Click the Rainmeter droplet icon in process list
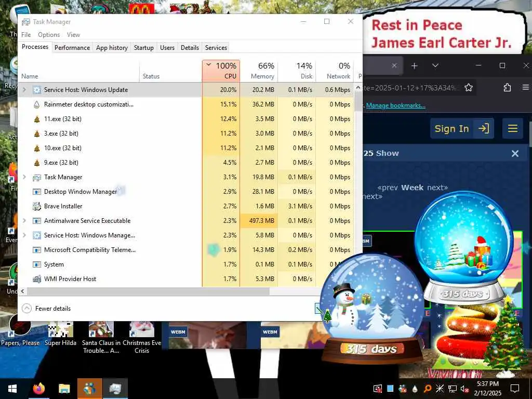Viewport: 532px width, 399px height. [x=37, y=104]
